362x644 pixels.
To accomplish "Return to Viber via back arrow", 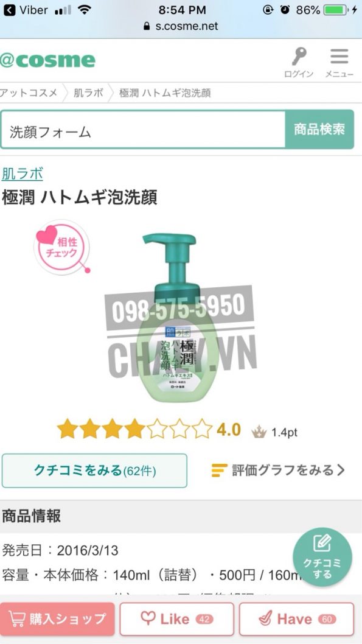I will 9,10.
